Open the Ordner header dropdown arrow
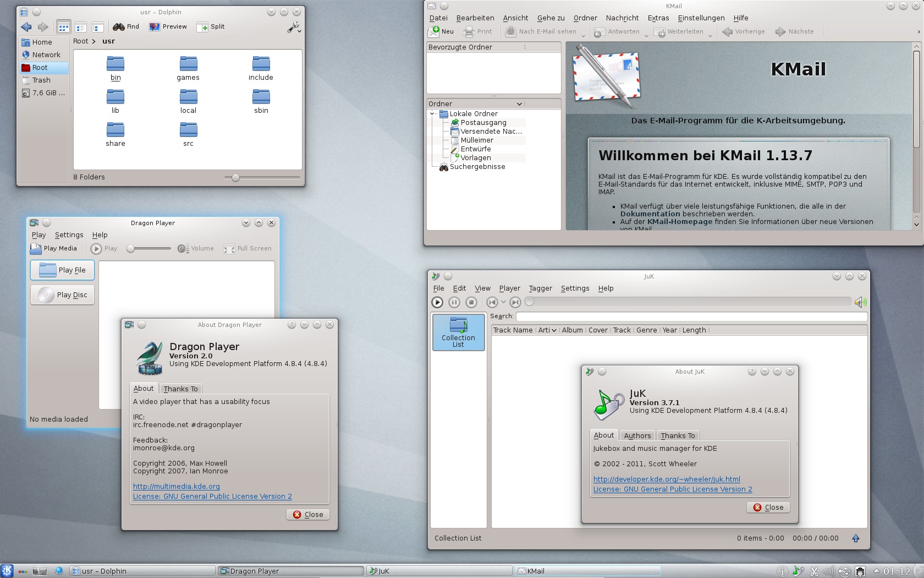 click(x=519, y=104)
